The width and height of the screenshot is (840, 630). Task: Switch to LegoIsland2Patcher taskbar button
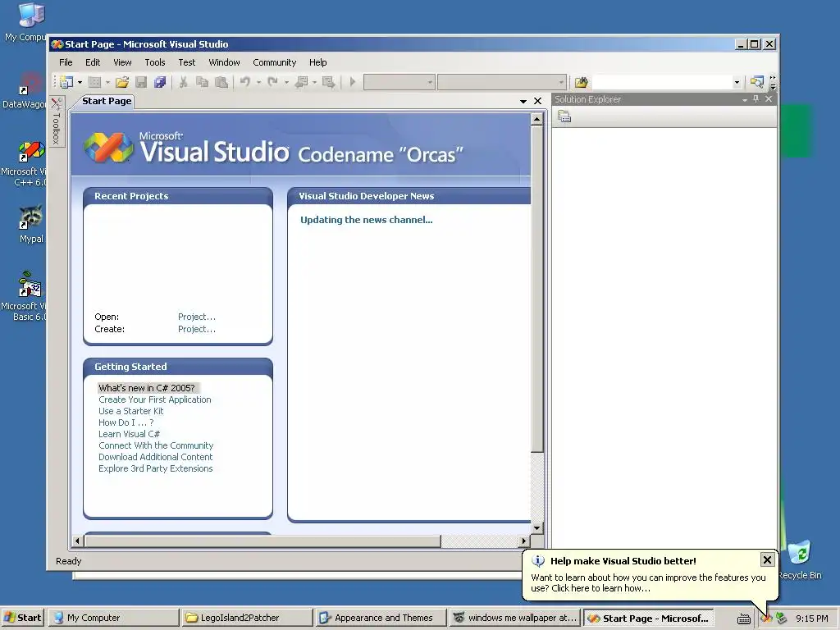click(x=247, y=618)
